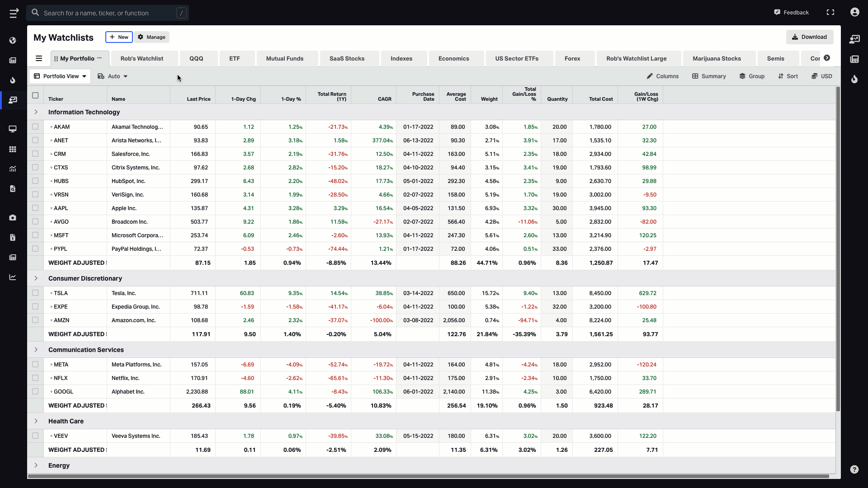868x488 pixels.
Task: Click the New watchlist button
Action: point(118,37)
